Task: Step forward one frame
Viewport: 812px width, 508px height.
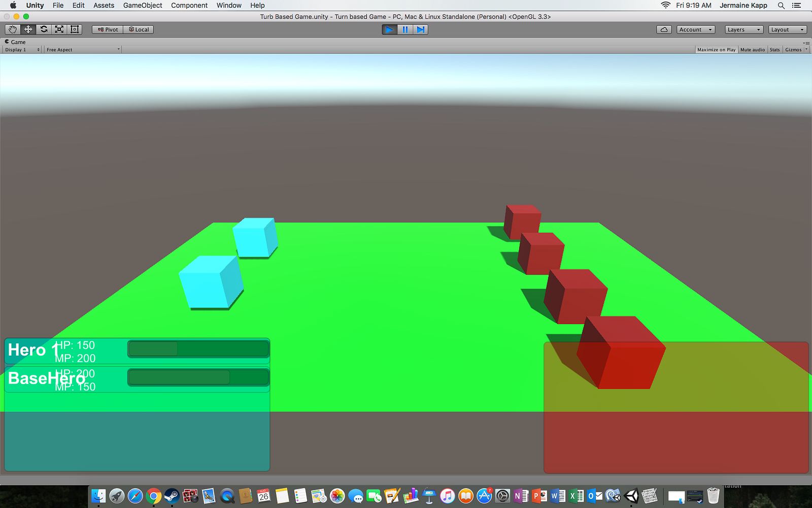Action: (420, 29)
